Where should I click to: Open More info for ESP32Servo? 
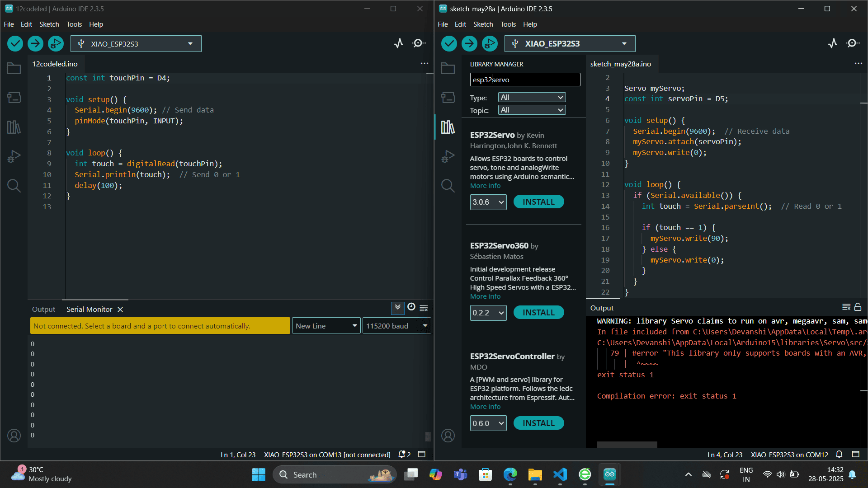click(x=485, y=186)
